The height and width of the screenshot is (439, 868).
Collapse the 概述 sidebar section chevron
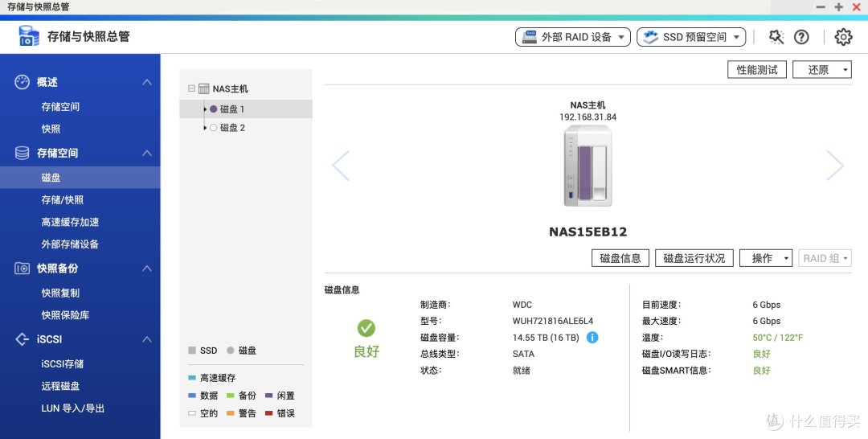point(147,82)
